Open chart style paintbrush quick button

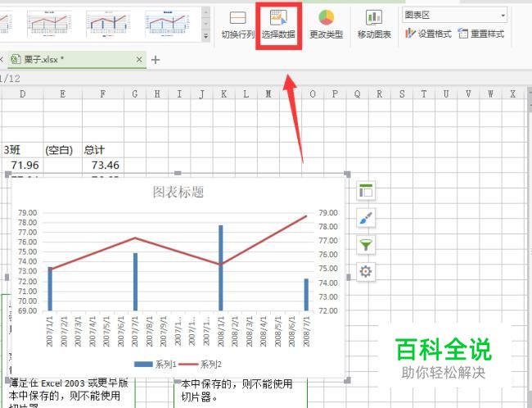(366, 218)
